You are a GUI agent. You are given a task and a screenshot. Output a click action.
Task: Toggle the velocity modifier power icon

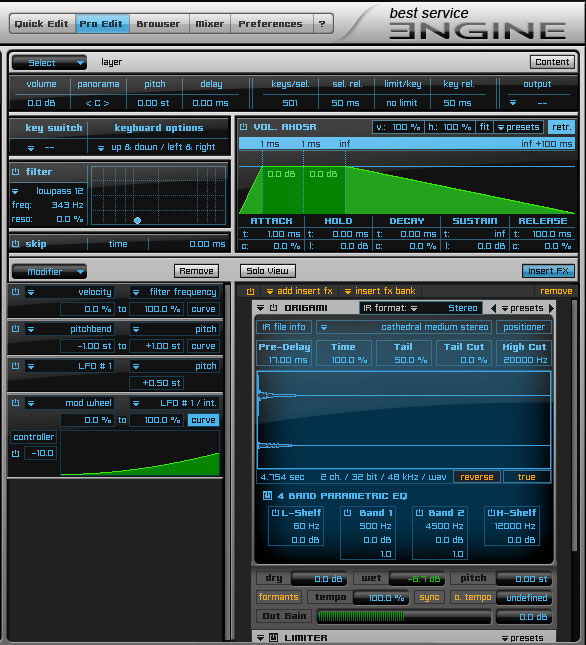click(16, 292)
